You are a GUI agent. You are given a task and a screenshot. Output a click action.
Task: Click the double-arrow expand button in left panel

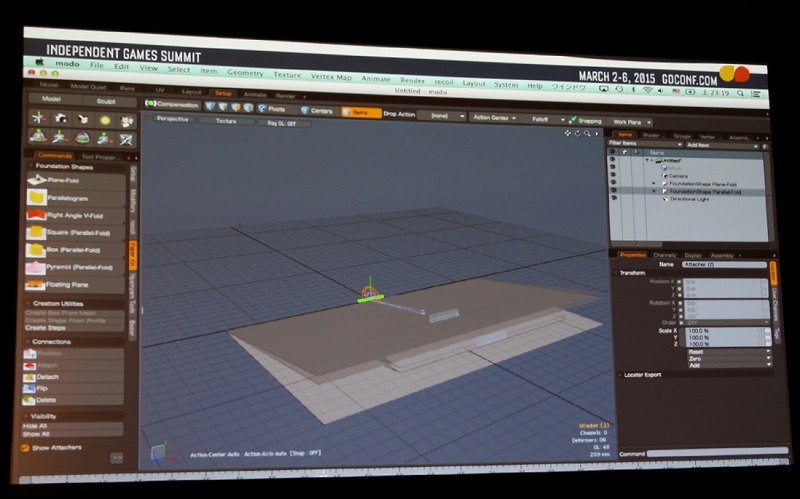(117, 458)
